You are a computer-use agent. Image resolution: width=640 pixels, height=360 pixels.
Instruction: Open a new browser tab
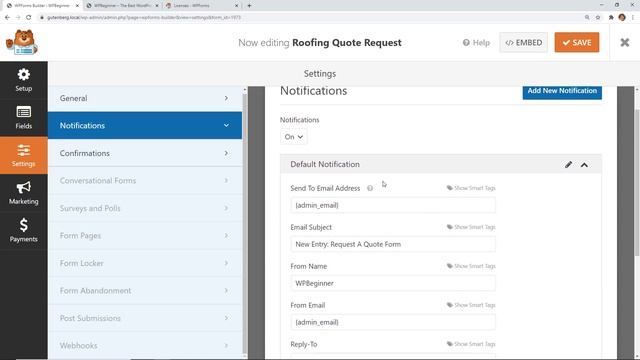pyautogui.click(x=249, y=6)
